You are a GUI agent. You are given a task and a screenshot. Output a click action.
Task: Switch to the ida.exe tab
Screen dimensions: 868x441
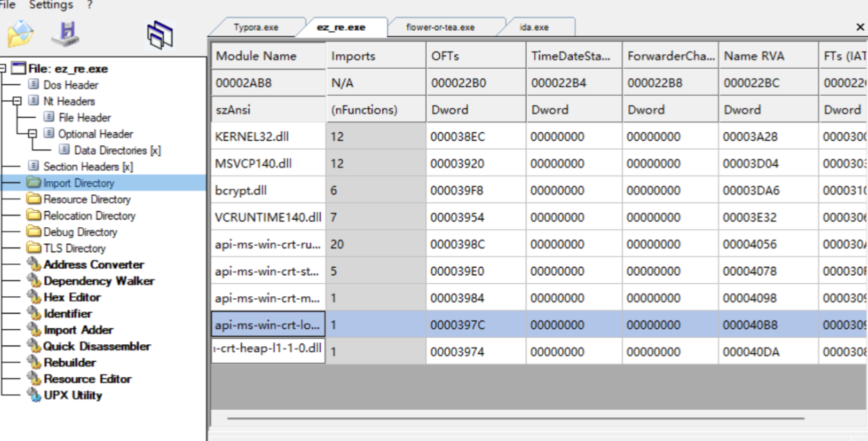coord(534,27)
